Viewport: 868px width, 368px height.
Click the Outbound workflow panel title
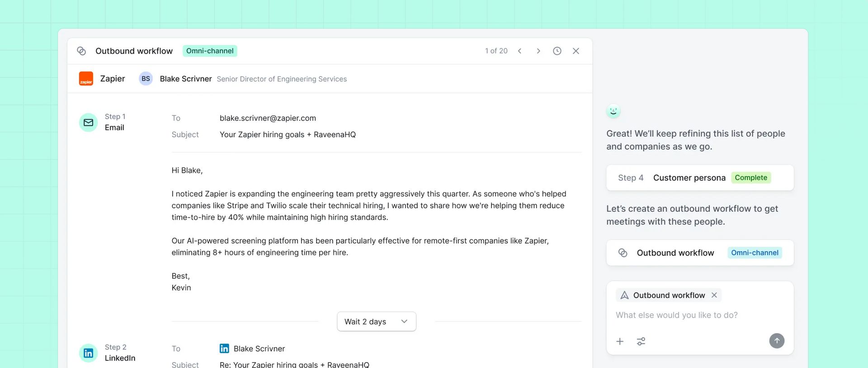tap(134, 51)
